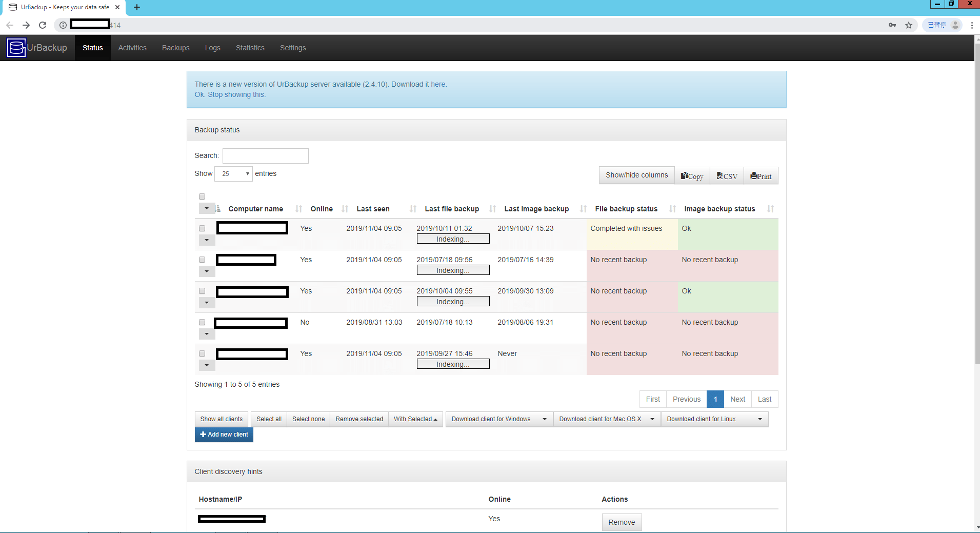Check the first client's row checkbox
980x533 pixels.
pos(202,228)
